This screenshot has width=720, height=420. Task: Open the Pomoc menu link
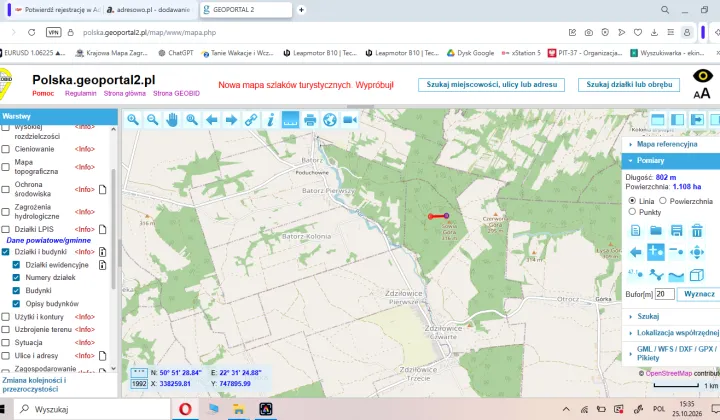pyautogui.click(x=43, y=93)
